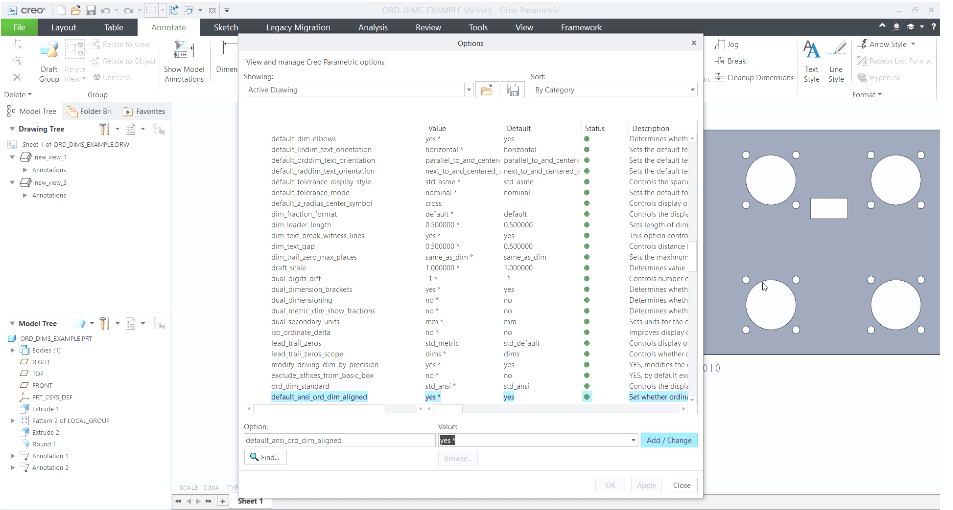Open Drawing Tree settings hammer icon
The height and width of the screenshot is (510, 953).
click(105, 129)
